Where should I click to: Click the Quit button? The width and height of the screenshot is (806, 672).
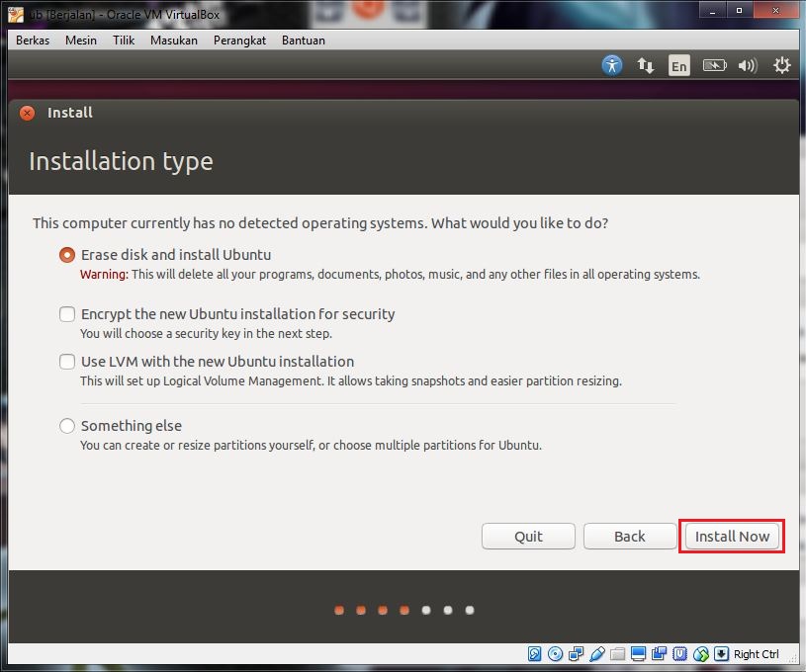[x=528, y=537]
